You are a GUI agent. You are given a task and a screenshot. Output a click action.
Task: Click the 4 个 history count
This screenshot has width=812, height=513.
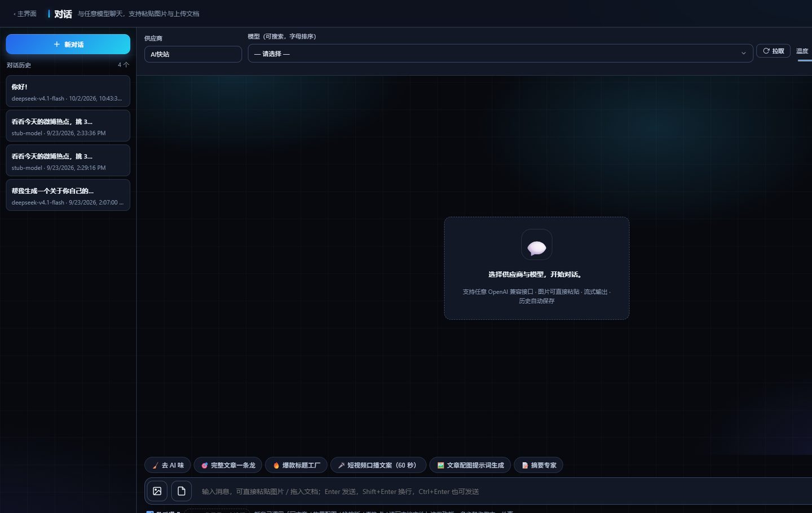click(123, 65)
